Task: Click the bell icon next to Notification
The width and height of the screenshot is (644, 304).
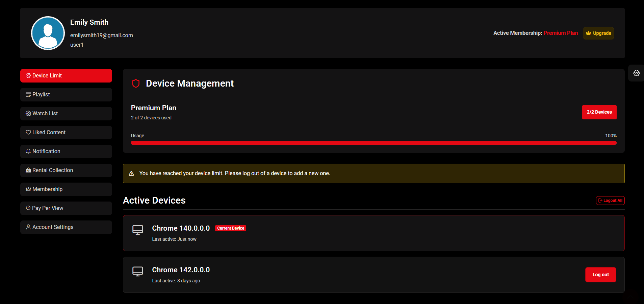Action: [x=28, y=151]
